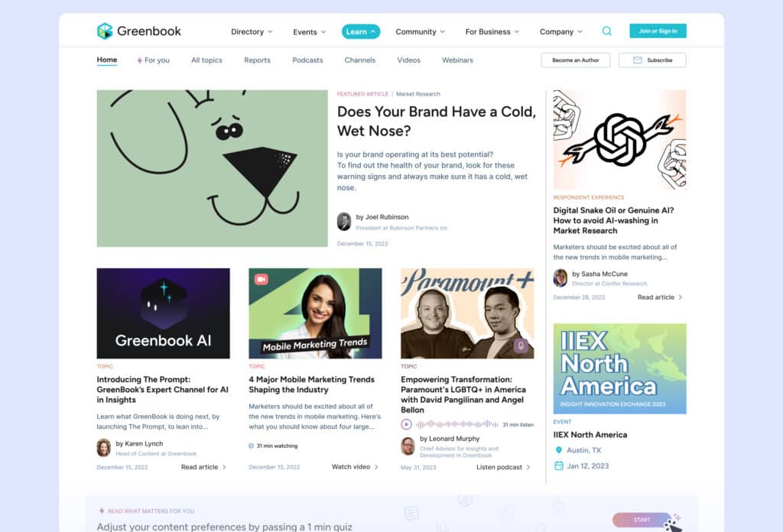Screen dimensions: 783x532
Task: Play the Paramount podcast audio
Action: click(x=407, y=424)
